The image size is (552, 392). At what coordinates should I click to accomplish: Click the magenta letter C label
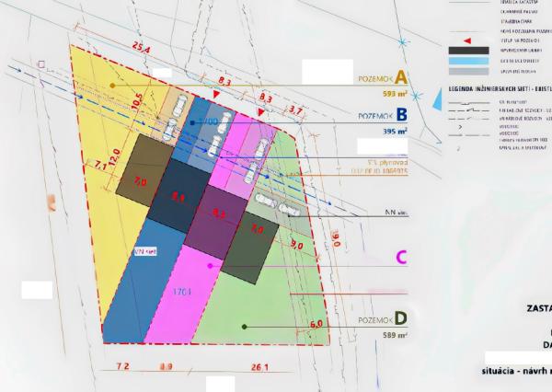(400, 257)
